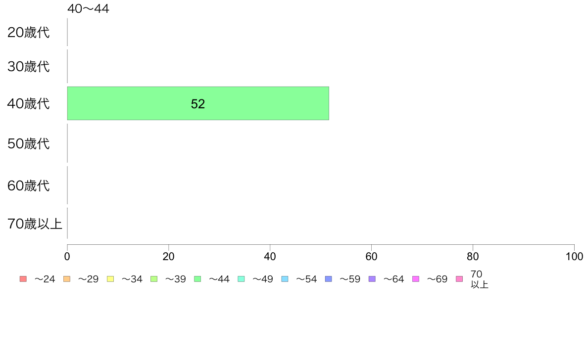The image size is (588, 364).
Task: Click the blue ~59 legend swatch
Action: [329, 279]
